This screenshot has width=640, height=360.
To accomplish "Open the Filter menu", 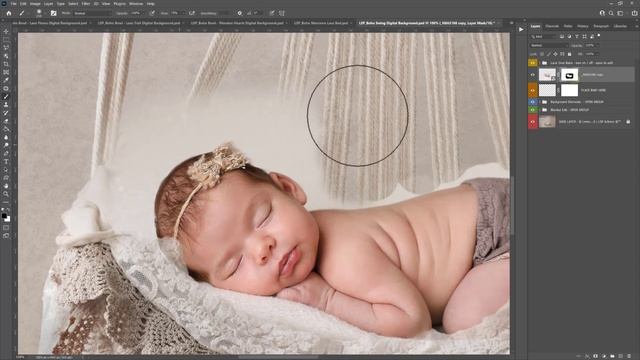I will [86, 4].
